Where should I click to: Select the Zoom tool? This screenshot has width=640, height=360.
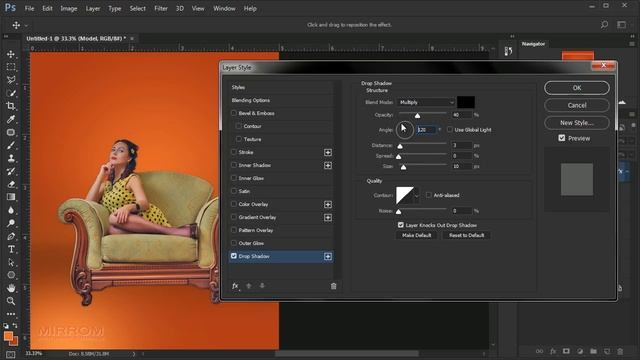coord(11,301)
